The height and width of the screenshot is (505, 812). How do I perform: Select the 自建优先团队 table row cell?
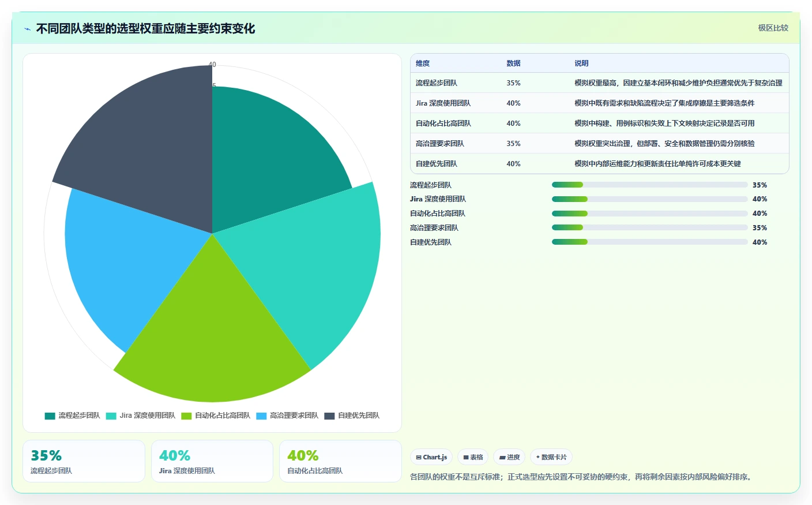(x=437, y=164)
